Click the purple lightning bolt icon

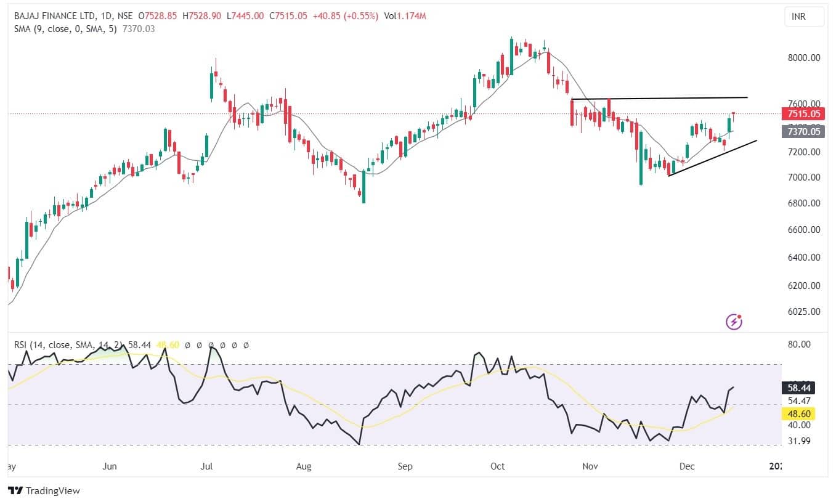coord(734,321)
